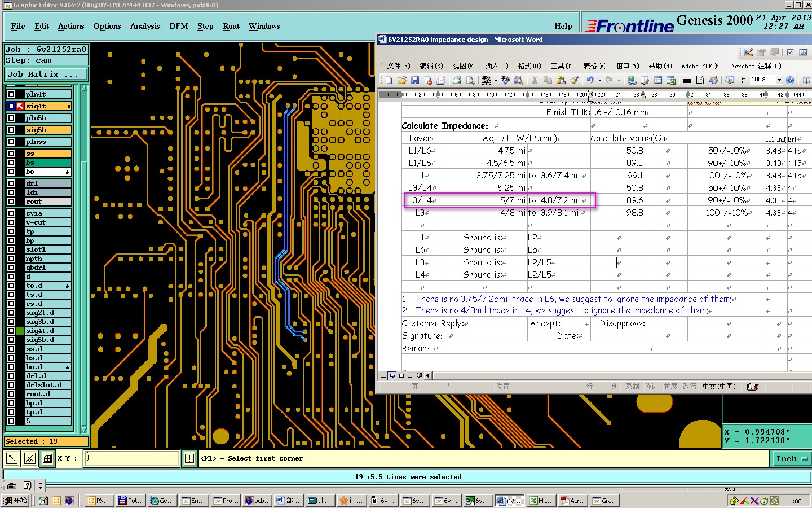
Task: Click the Insert Table icon in Word
Action: click(658, 80)
